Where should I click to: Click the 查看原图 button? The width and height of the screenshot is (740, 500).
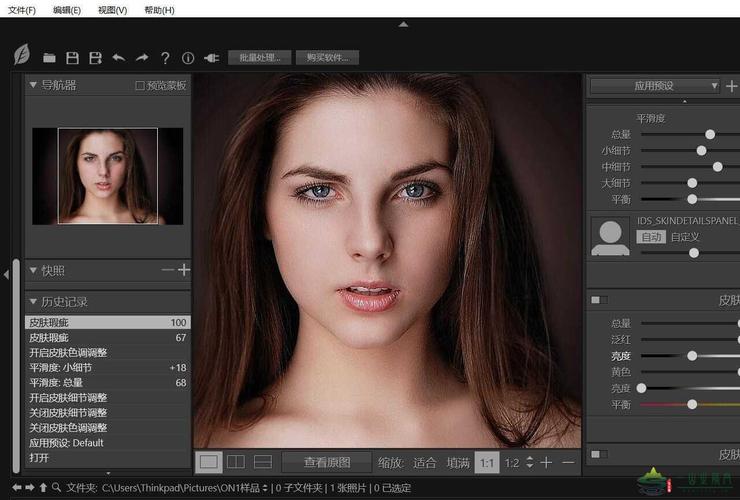(x=327, y=462)
